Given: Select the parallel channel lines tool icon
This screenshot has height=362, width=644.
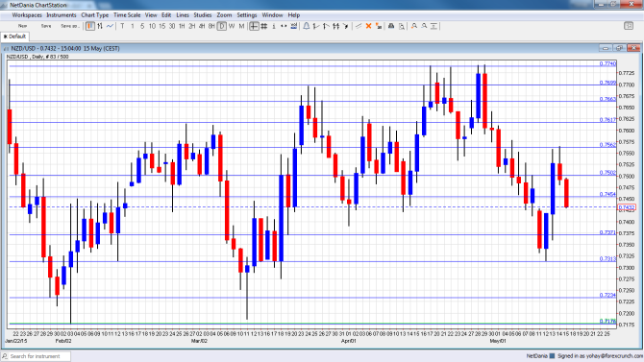Looking at the screenshot, I should (336, 26).
